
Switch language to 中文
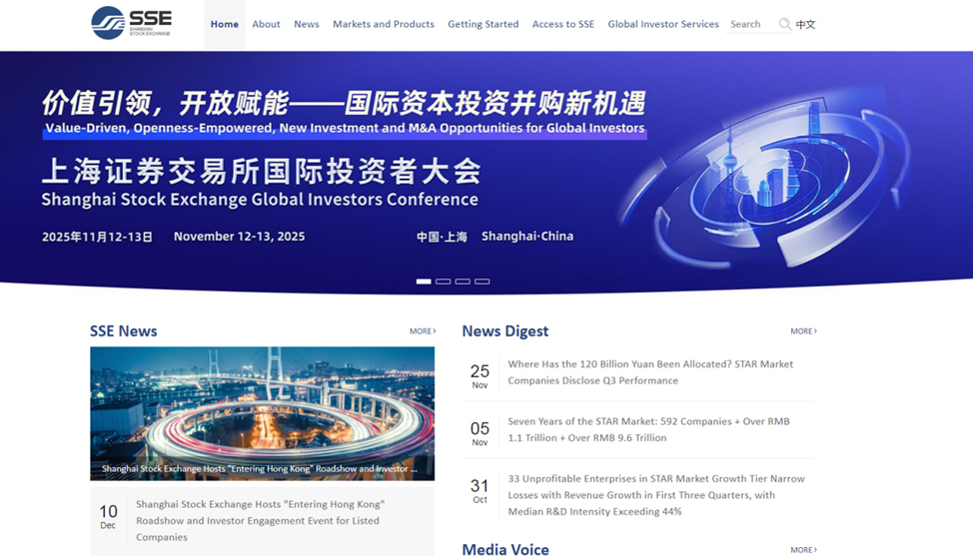click(x=806, y=24)
